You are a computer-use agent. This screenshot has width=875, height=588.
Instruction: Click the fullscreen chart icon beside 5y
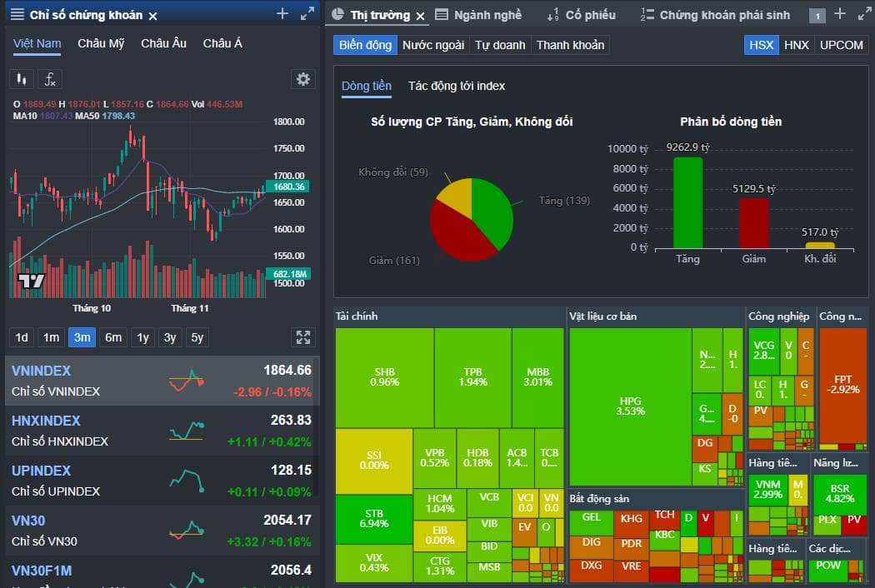coord(303,337)
